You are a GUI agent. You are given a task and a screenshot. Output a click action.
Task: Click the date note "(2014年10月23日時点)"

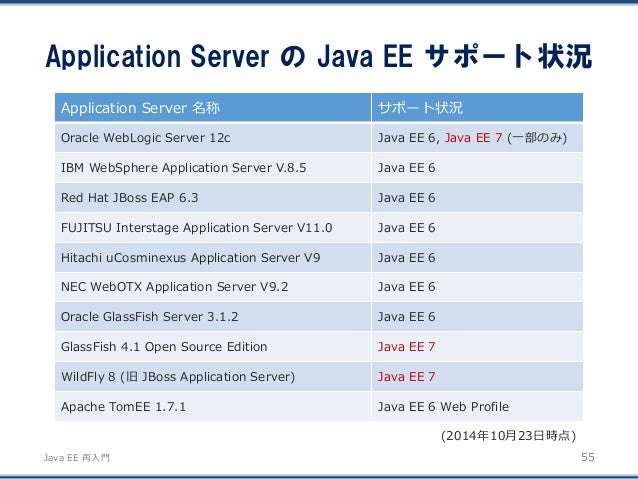(x=509, y=436)
